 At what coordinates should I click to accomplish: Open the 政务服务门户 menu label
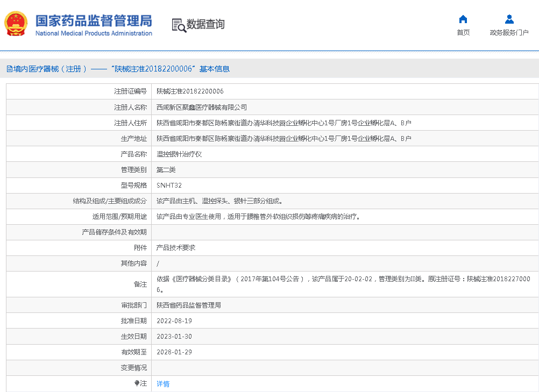click(509, 33)
